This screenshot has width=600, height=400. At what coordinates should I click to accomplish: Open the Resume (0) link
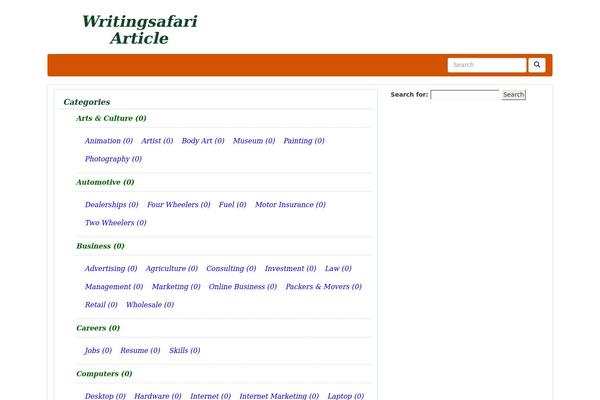coord(140,351)
